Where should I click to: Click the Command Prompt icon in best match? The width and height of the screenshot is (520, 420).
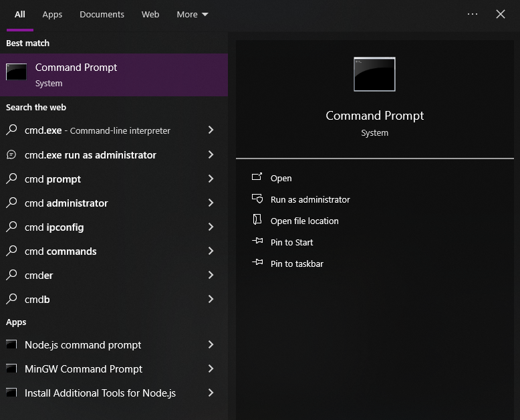tap(16, 72)
